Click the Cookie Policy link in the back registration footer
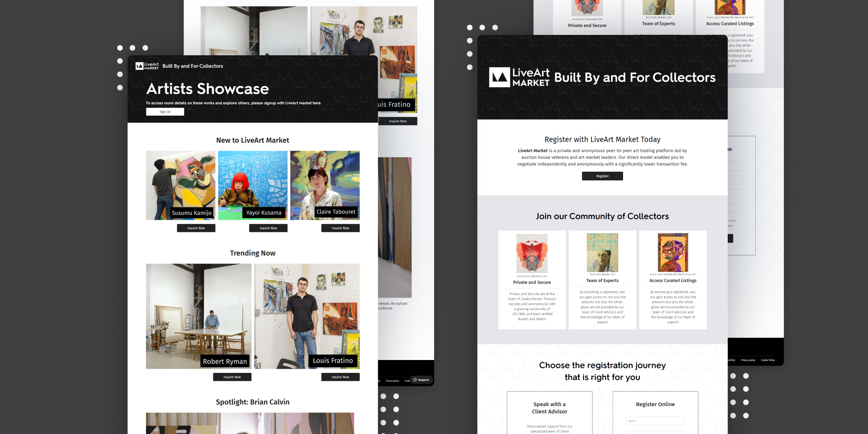The height and width of the screenshot is (434, 868). click(768, 360)
